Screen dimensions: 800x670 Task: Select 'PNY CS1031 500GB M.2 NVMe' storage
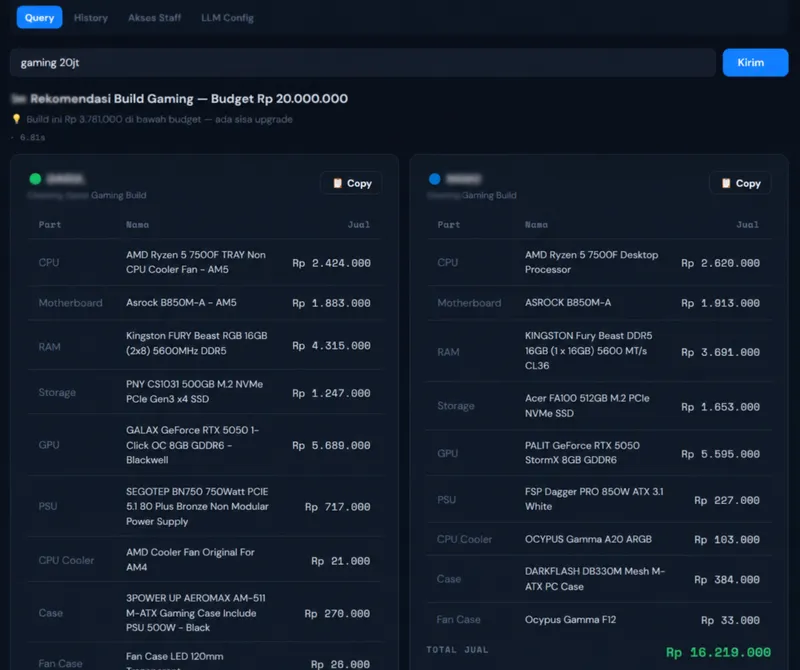coord(194,391)
